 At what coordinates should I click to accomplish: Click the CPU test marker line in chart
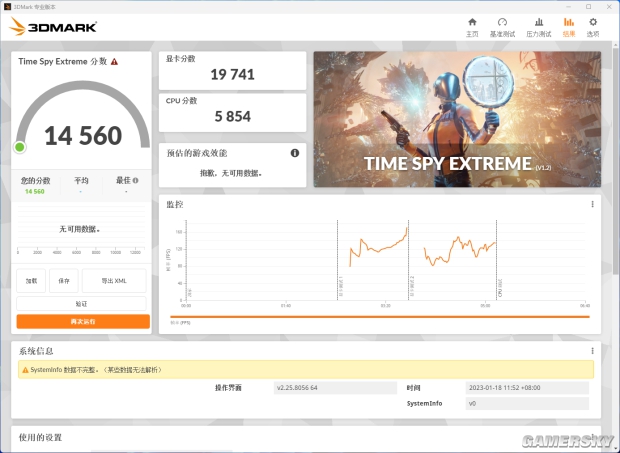[x=496, y=260]
